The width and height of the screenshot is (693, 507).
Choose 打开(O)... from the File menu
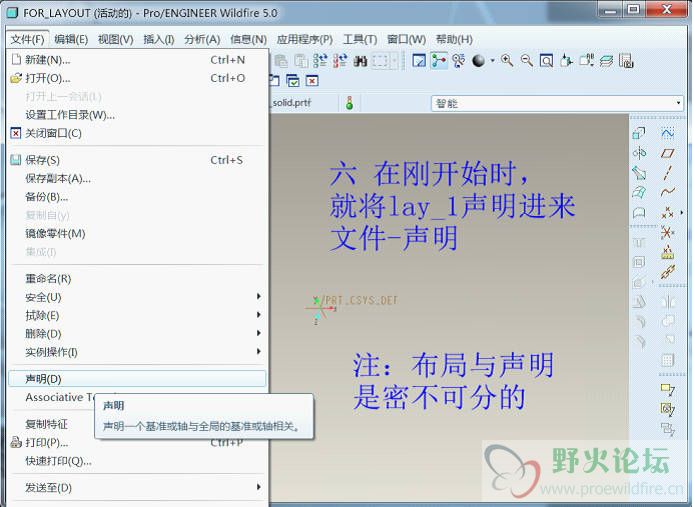coord(137,78)
